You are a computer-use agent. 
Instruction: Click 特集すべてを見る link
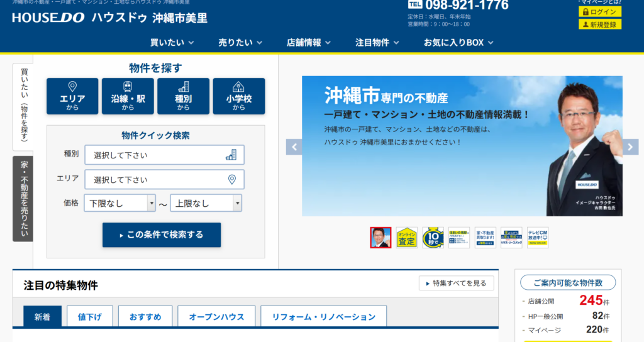click(x=457, y=284)
